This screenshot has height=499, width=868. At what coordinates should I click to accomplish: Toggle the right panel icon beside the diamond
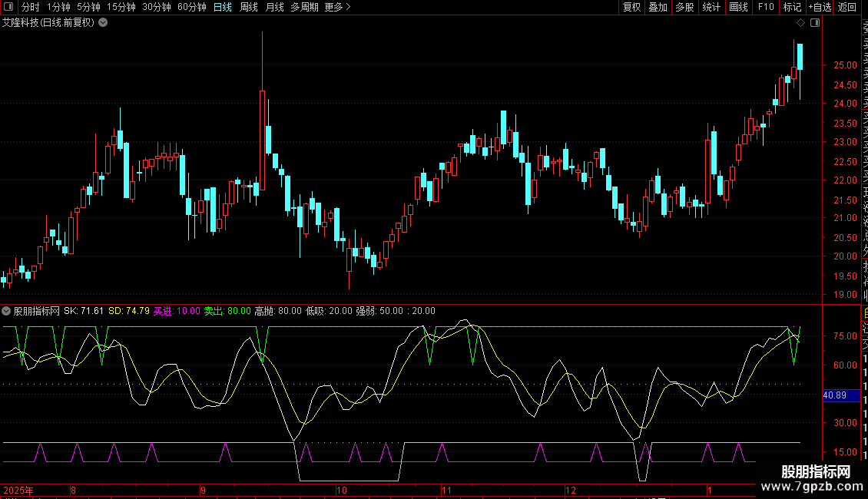[x=815, y=22]
